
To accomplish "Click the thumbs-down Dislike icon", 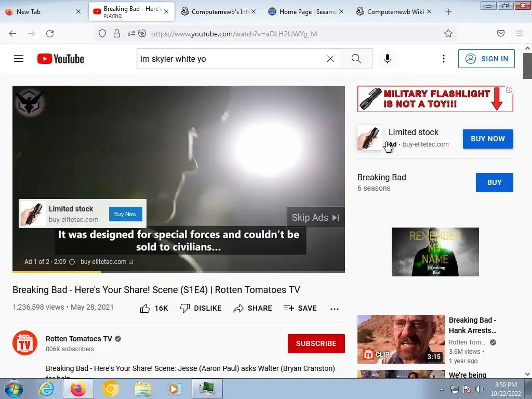I will pos(185,308).
